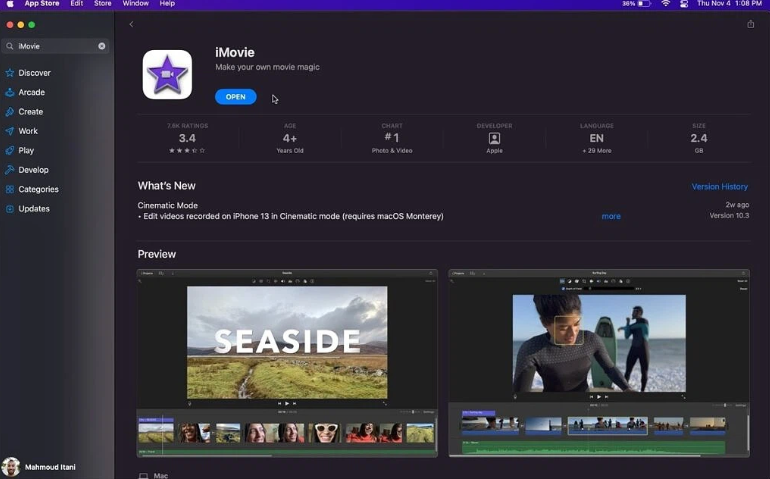Open the App Store menu
The height and width of the screenshot is (479, 770).
pyautogui.click(x=42, y=3)
